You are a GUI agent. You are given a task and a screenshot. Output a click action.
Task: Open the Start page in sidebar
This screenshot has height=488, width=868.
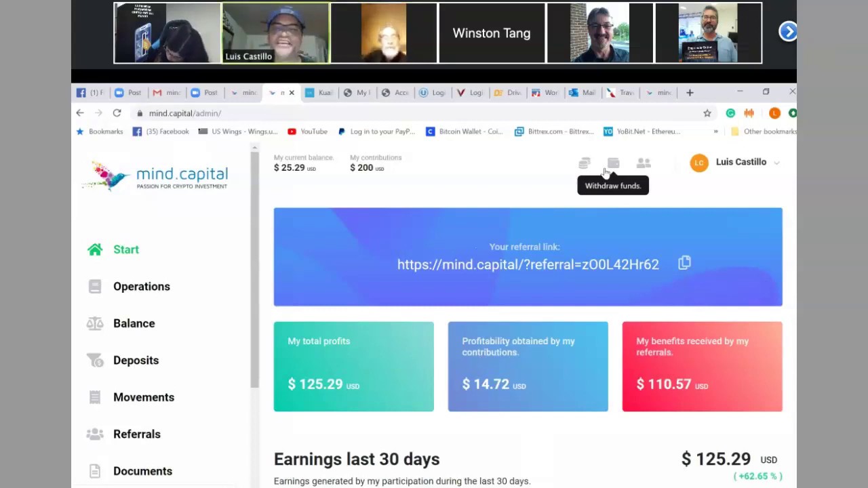pos(126,249)
